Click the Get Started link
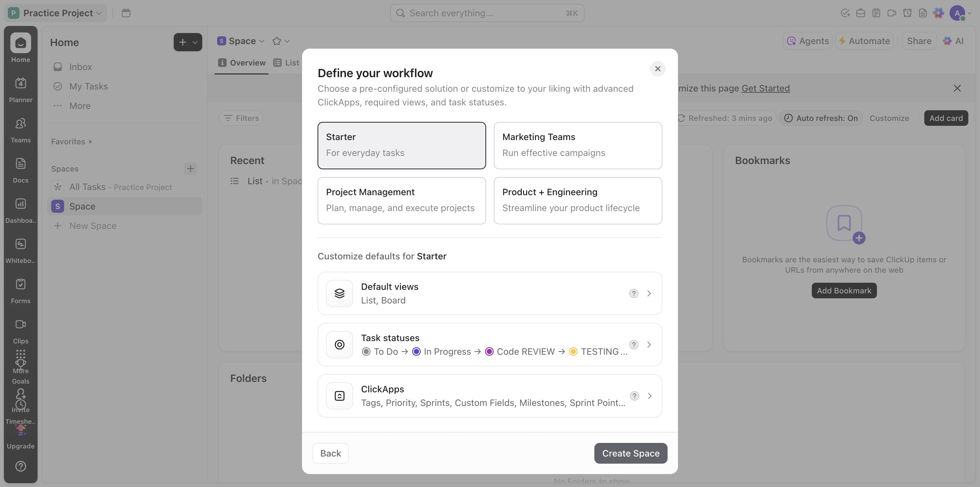The height and width of the screenshot is (487, 980). 765,88
